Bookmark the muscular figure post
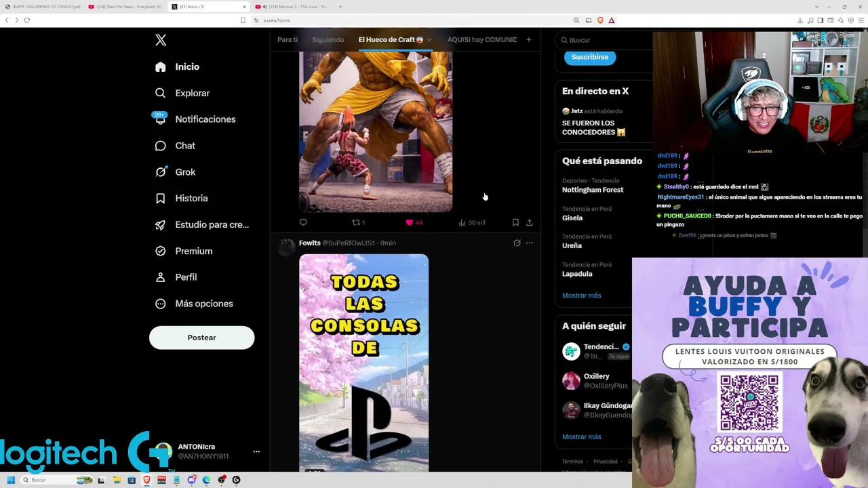 tap(515, 222)
